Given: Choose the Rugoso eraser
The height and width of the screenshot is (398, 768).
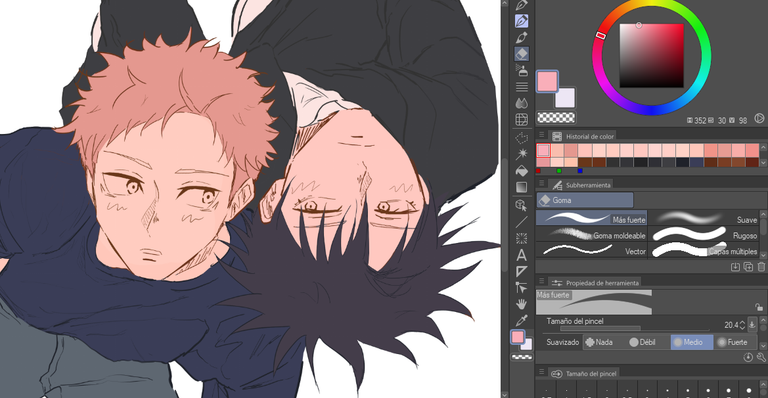Looking at the screenshot, I should click(704, 235).
